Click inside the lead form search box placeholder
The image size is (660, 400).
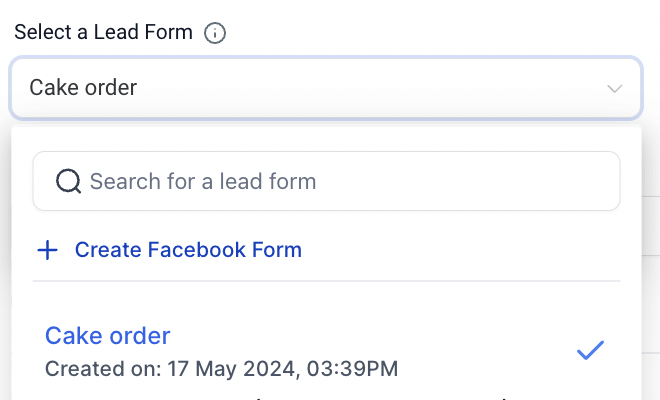click(x=203, y=181)
